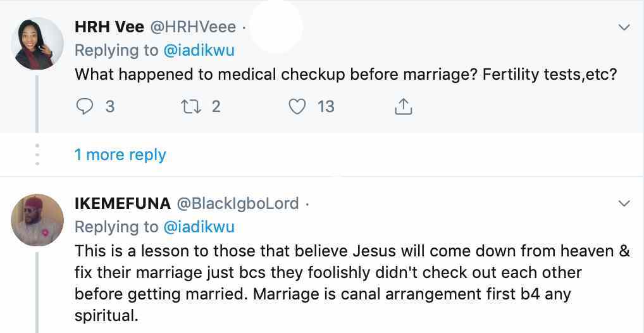Click the like count number 13
Image resolution: width=644 pixels, height=333 pixels.
point(326,106)
